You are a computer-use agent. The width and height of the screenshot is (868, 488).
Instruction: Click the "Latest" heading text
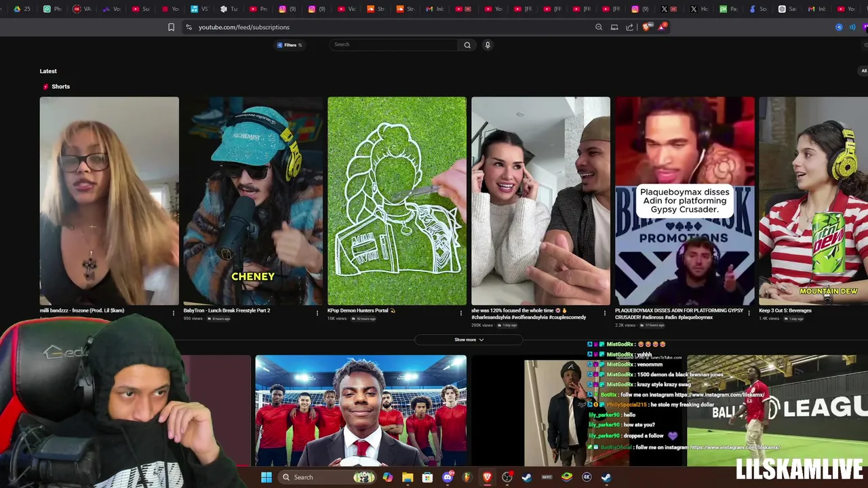(x=48, y=71)
